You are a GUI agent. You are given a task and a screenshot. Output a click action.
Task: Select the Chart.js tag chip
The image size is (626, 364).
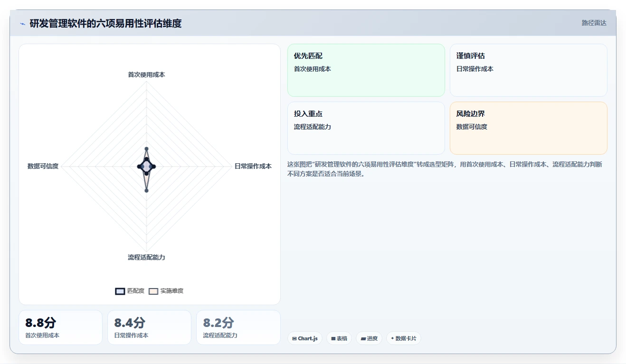tap(305, 338)
